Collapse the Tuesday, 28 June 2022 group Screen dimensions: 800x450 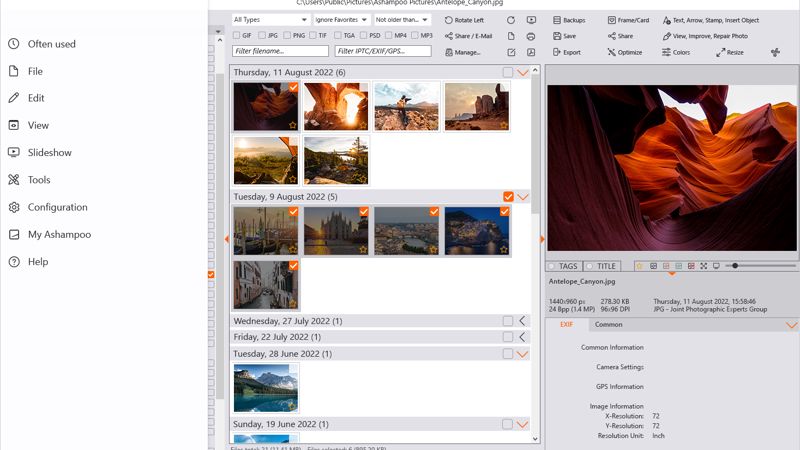(x=522, y=354)
